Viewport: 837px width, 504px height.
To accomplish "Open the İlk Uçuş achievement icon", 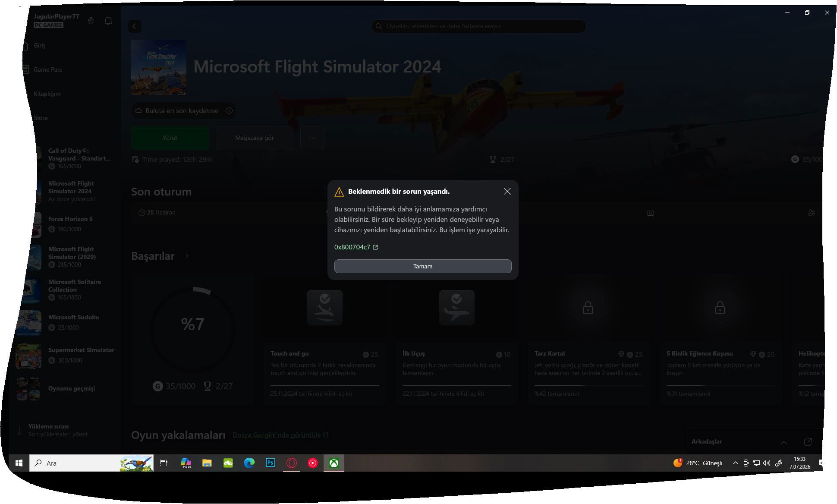I will pyautogui.click(x=457, y=308).
